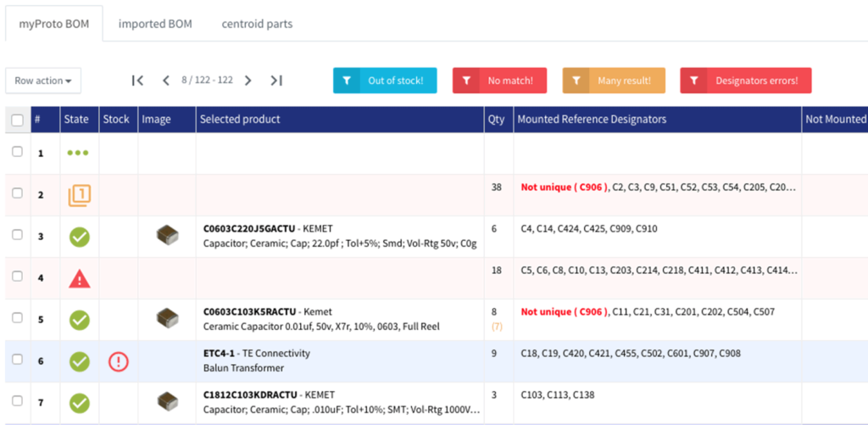Click the green checkmark state in row 3

[79, 237]
